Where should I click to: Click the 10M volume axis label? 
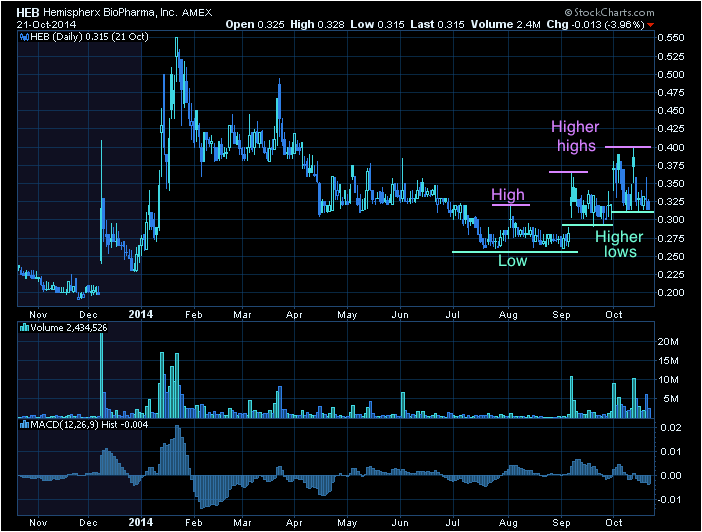click(x=668, y=380)
